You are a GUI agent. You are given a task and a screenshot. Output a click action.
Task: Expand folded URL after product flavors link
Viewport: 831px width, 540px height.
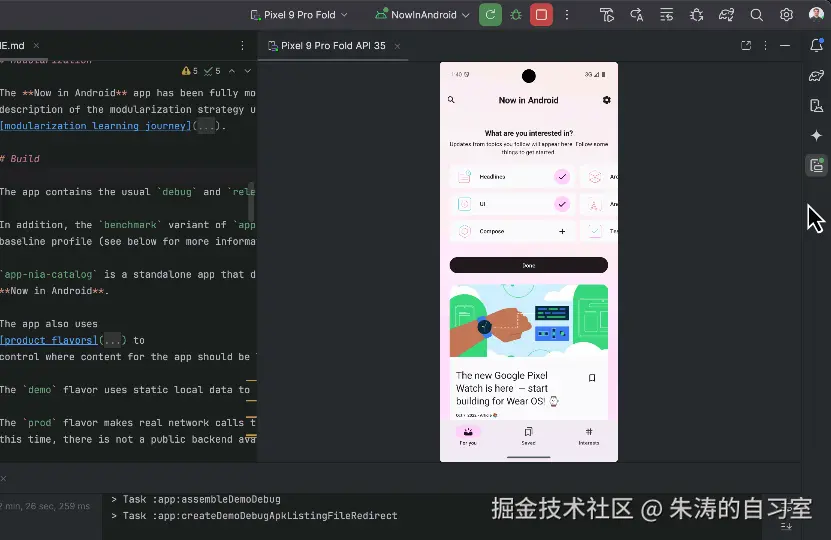(112, 340)
